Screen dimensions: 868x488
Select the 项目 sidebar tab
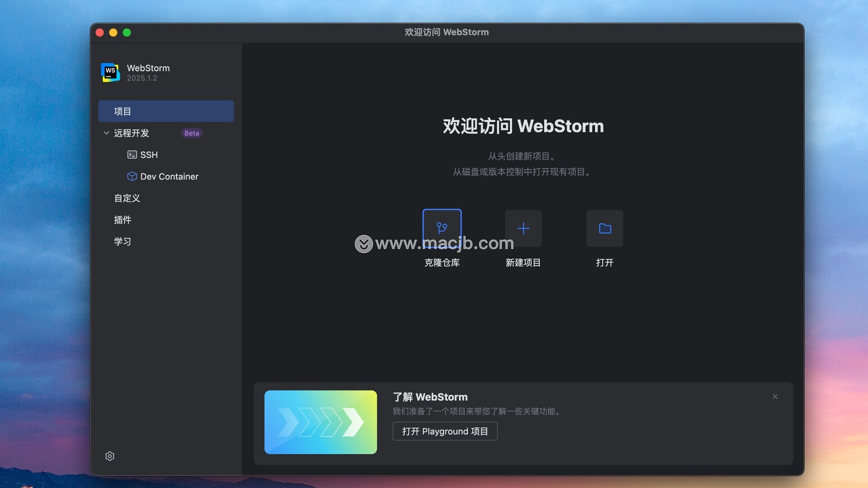pos(166,111)
